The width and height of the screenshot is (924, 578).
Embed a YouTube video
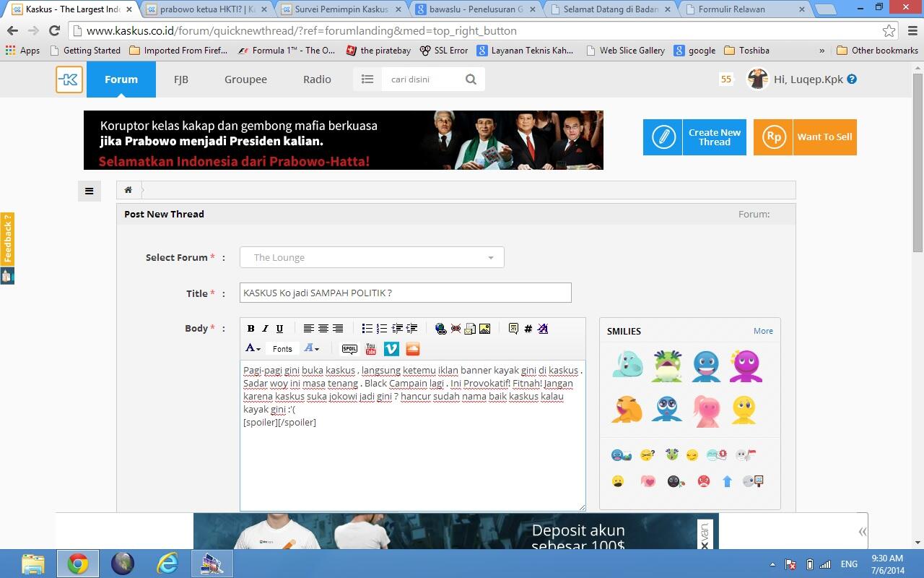pos(370,349)
